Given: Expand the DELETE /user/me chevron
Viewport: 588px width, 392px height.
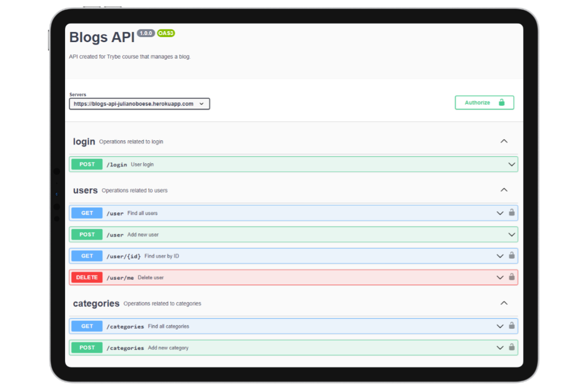Looking at the screenshot, I should (500, 277).
